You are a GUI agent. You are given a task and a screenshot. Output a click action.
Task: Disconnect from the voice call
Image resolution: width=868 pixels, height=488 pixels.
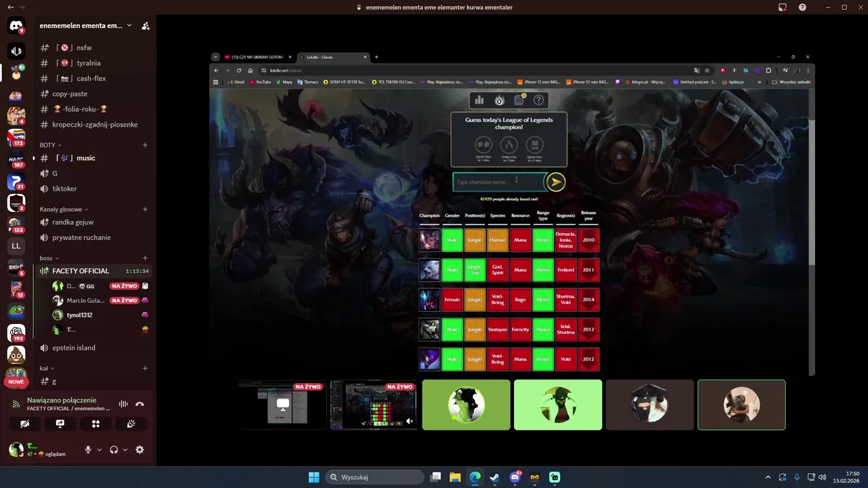(x=140, y=404)
